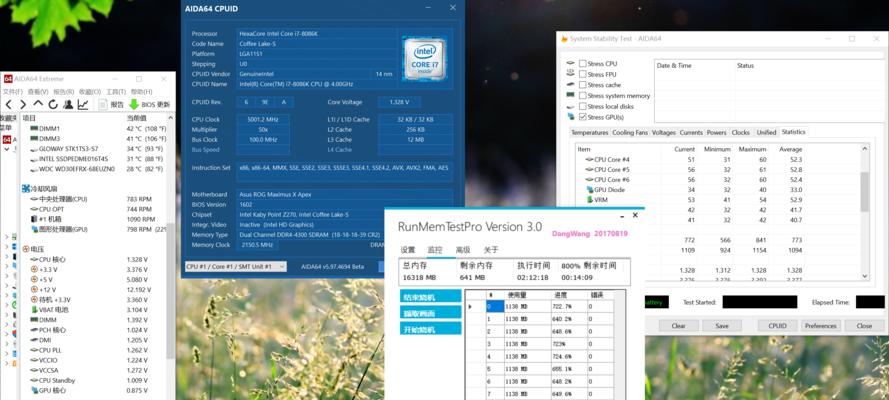The width and height of the screenshot is (889, 400).
Task: Select the 电压 voltage section icon
Action: click(26, 249)
